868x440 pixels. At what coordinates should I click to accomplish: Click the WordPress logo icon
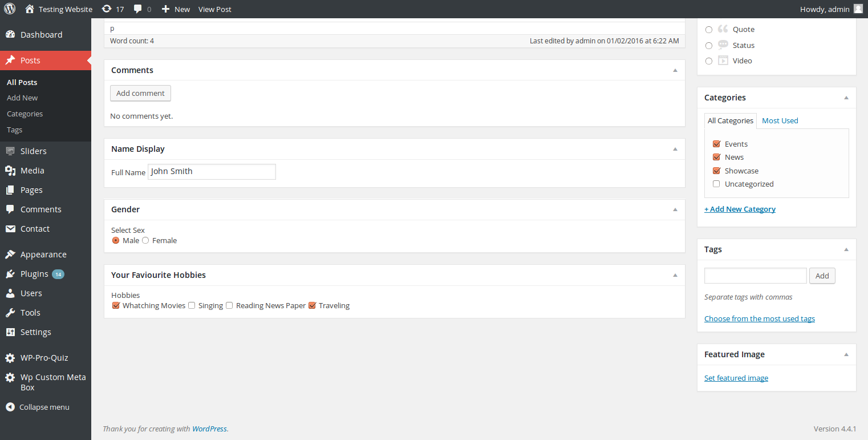10,9
